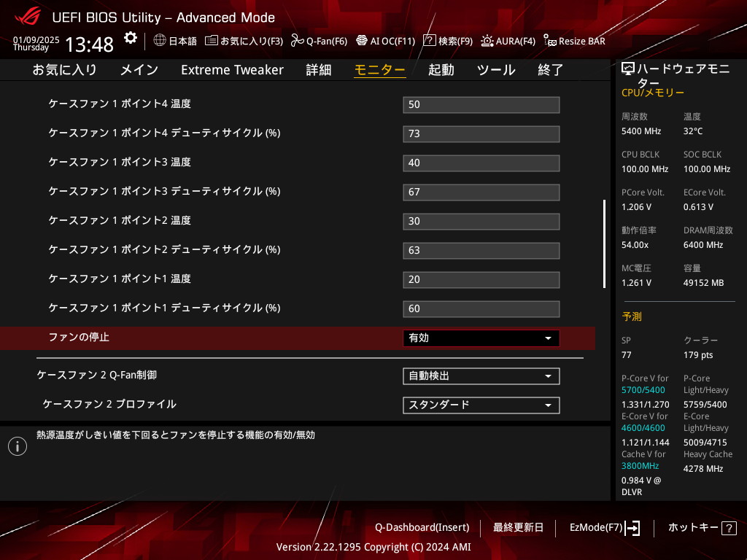Viewport: 747px width, 560px height.
Task: Expand the ケースファン 2 プロファイル dropdown
Action: pos(481,405)
